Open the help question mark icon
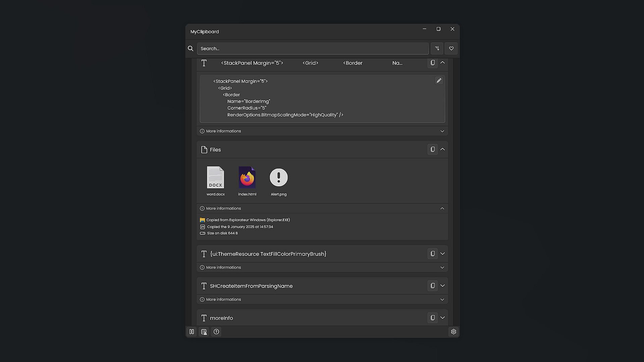The width and height of the screenshot is (644, 362). click(216, 331)
